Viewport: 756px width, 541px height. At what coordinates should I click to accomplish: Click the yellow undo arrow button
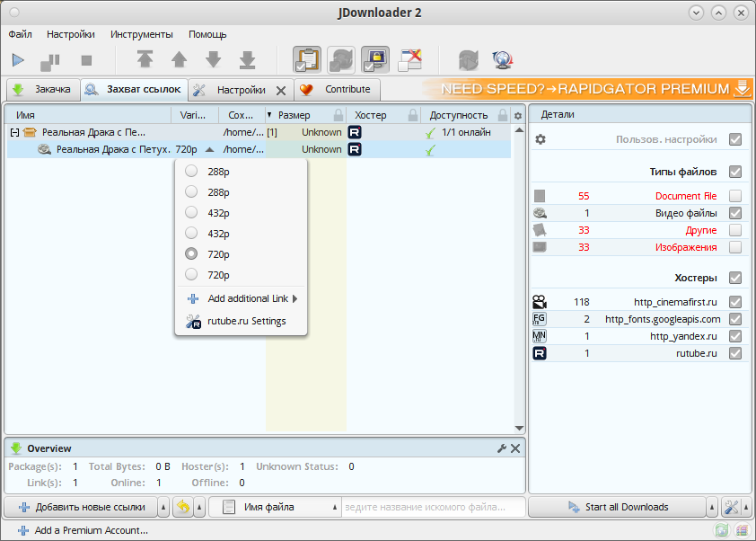tap(183, 507)
